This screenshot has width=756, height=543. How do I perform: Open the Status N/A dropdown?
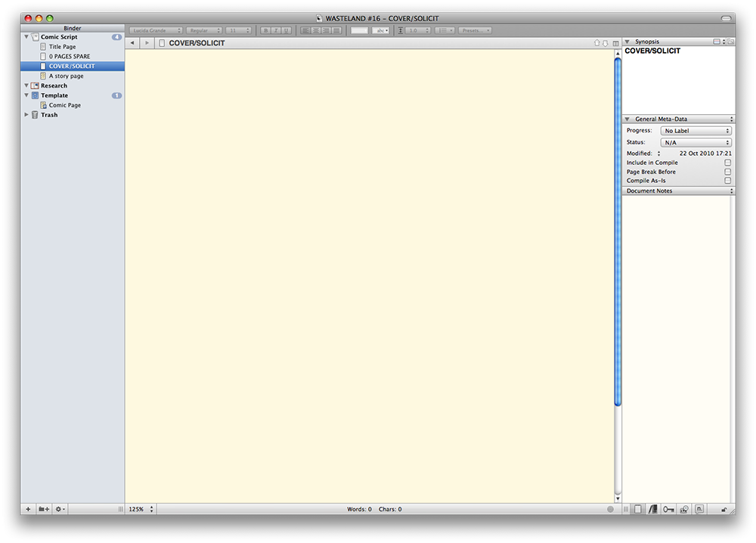coord(696,142)
